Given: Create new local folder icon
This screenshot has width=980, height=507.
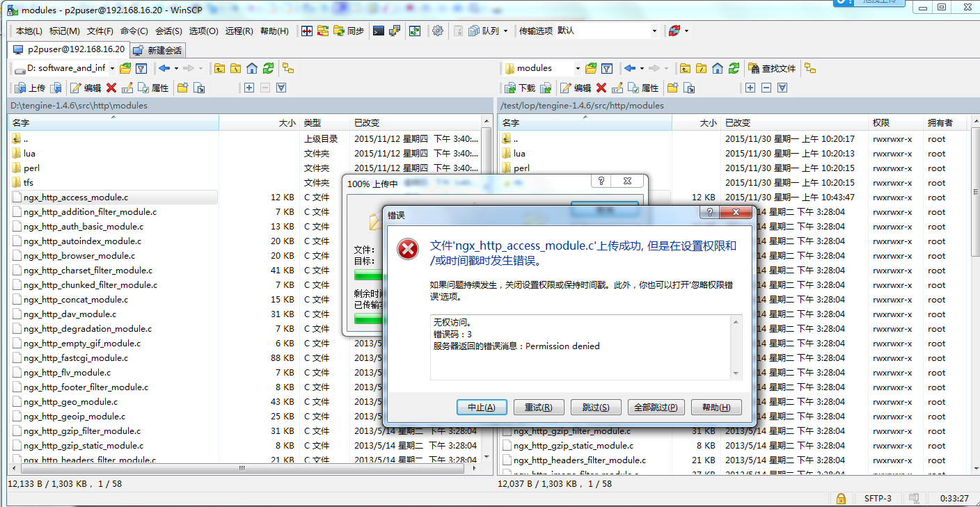Looking at the screenshot, I should pyautogui.click(x=183, y=88).
